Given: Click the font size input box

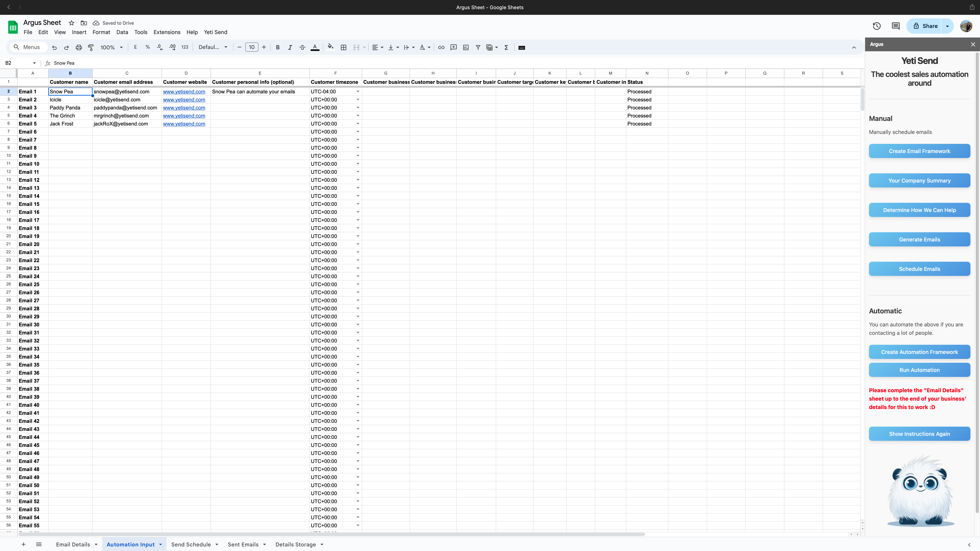Looking at the screenshot, I should pyautogui.click(x=252, y=47).
